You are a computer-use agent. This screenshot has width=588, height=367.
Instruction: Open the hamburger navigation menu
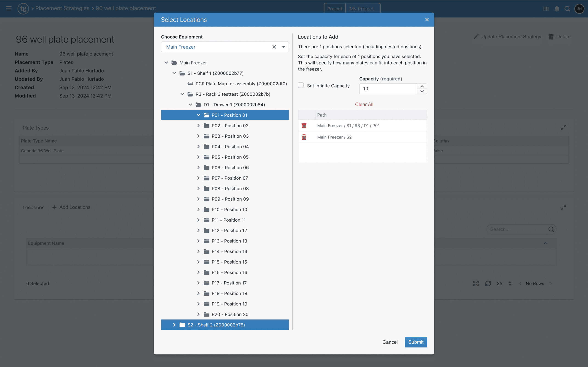pyautogui.click(x=8, y=8)
